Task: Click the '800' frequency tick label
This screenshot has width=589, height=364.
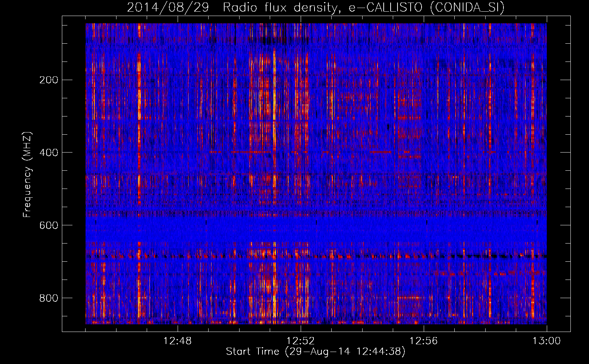Action: click(49, 298)
